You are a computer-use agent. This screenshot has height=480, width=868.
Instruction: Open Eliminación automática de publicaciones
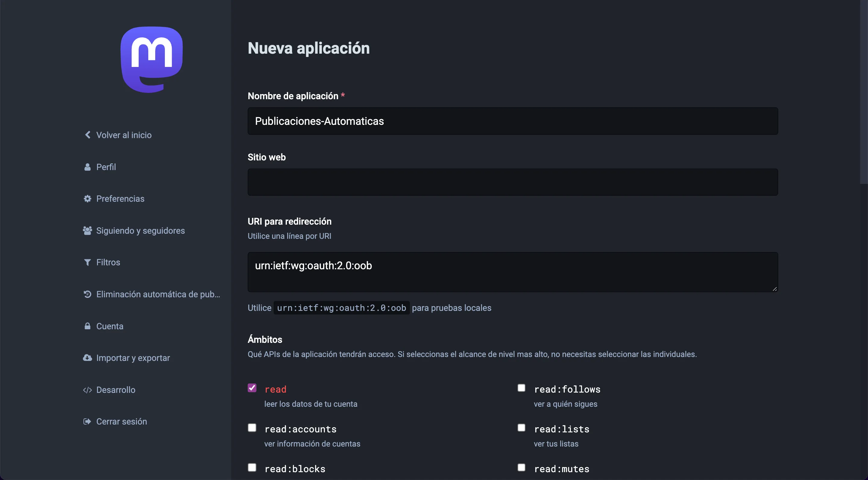(x=158, y=294)
